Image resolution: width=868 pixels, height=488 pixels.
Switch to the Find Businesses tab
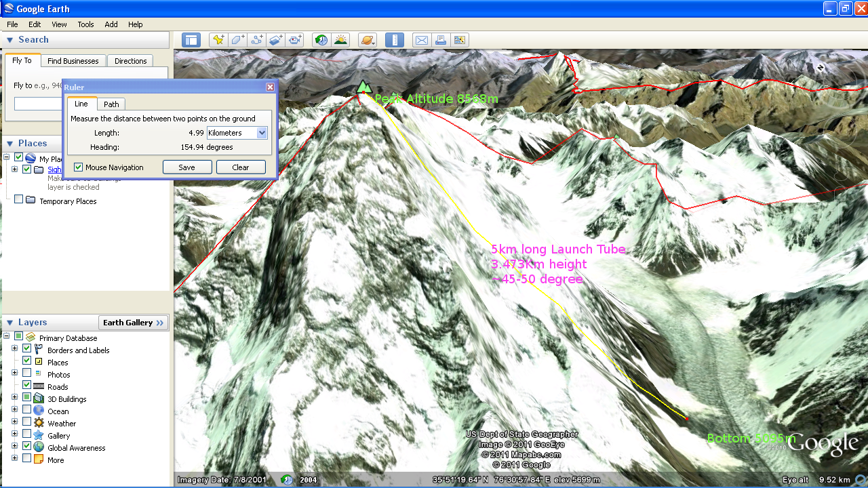(x=73, y=61)
